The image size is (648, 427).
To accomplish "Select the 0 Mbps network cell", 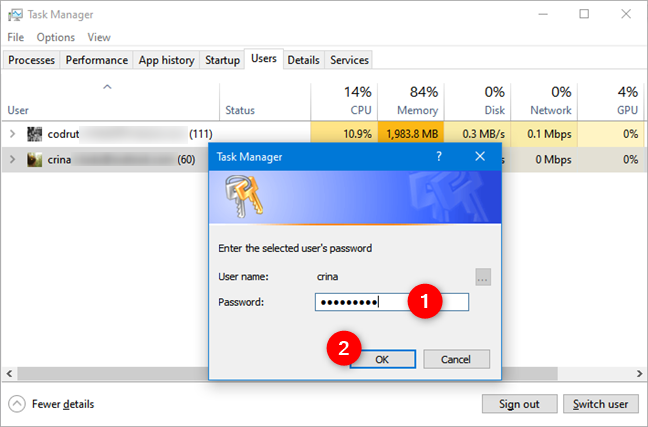I will point(544,160).
